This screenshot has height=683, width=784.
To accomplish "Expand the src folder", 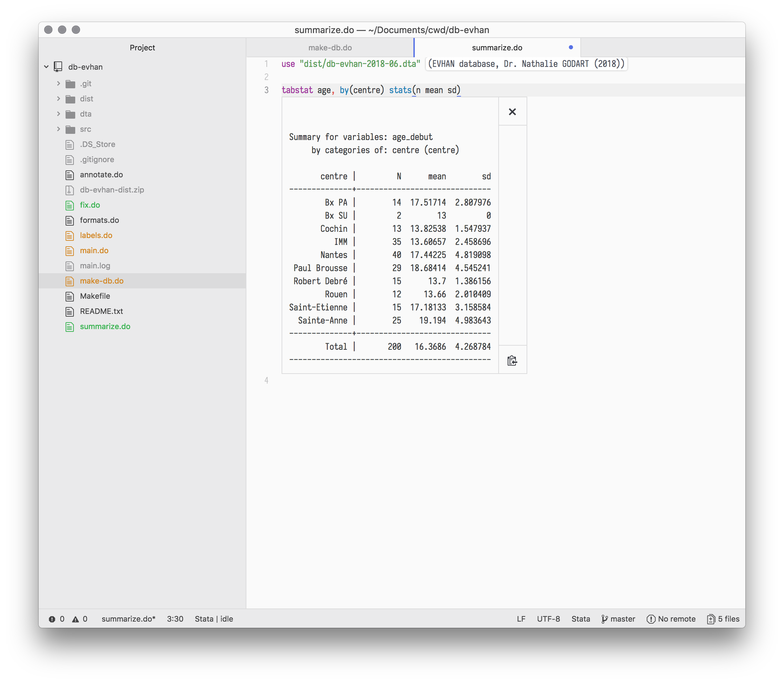I will 58,129.
